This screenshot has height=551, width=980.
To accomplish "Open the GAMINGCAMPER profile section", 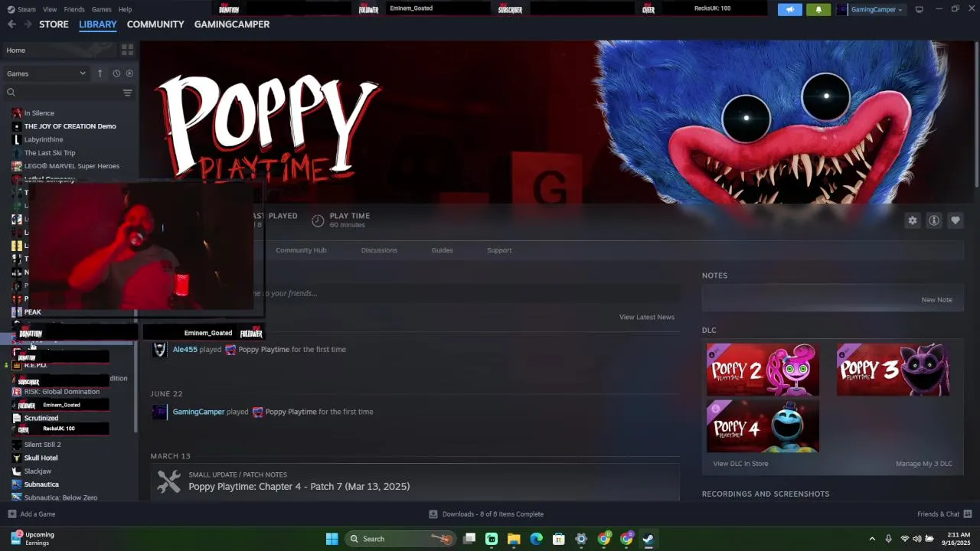I will tap(232, 24).
